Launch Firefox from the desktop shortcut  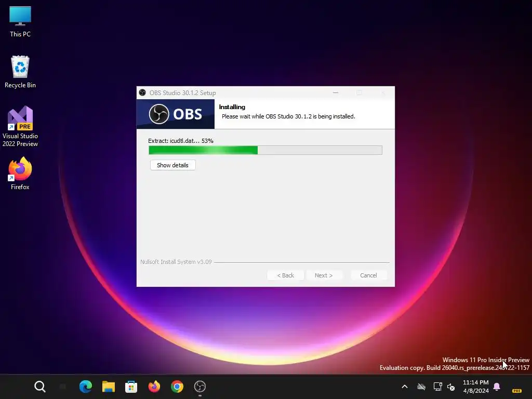point(20,174)
